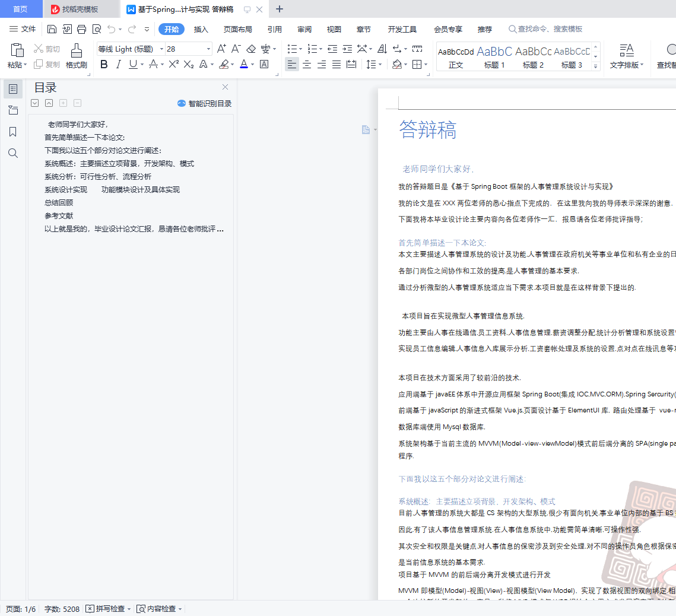Click the 字数: 5208 word count
The width and height of the screenshot is (676, 616).
pos(62,609)
